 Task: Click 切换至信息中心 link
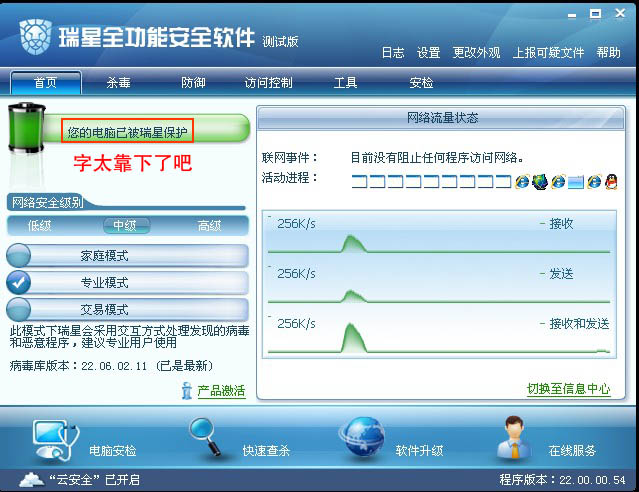568,389
